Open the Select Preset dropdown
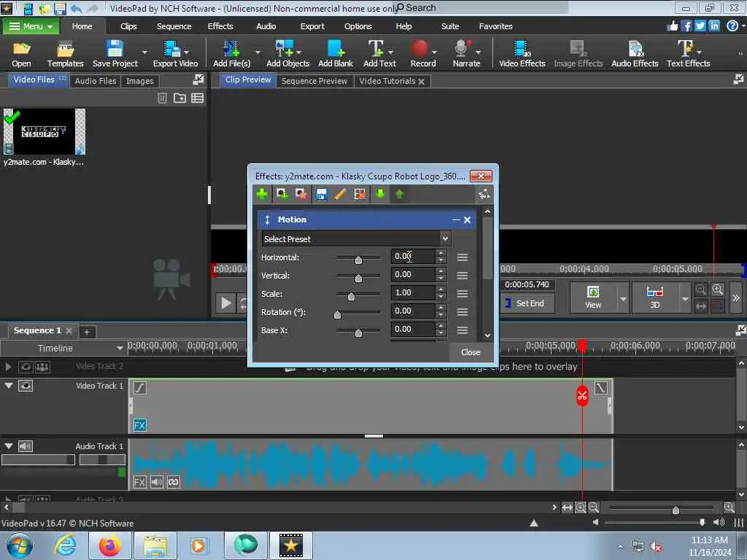 click(356, 238)
